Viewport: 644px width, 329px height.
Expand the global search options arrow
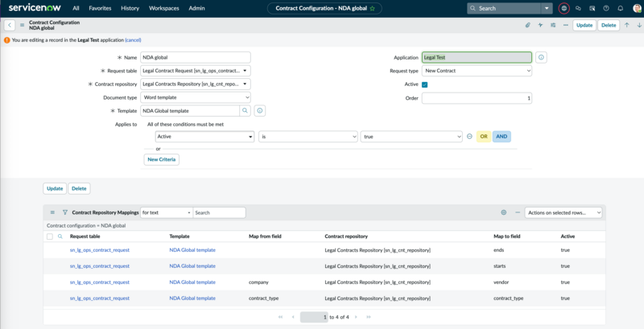(547, 8)
